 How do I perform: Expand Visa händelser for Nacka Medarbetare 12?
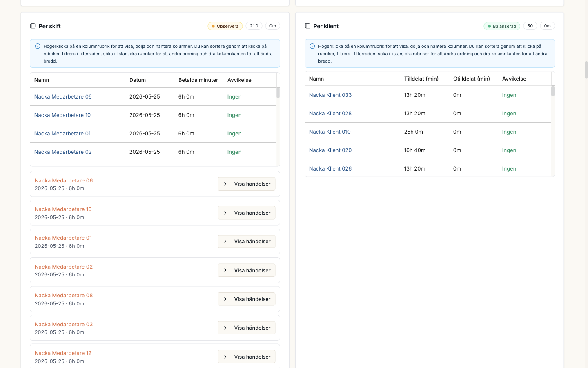[x=246, y=357]
